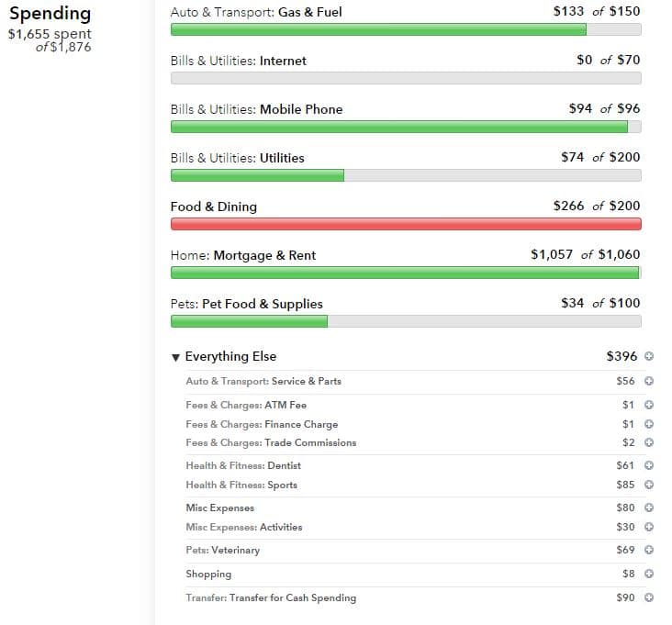Add a budget for Trade Commissions plus icon
Viewport: 672px width, 625px height.
(x=649, y=442)
